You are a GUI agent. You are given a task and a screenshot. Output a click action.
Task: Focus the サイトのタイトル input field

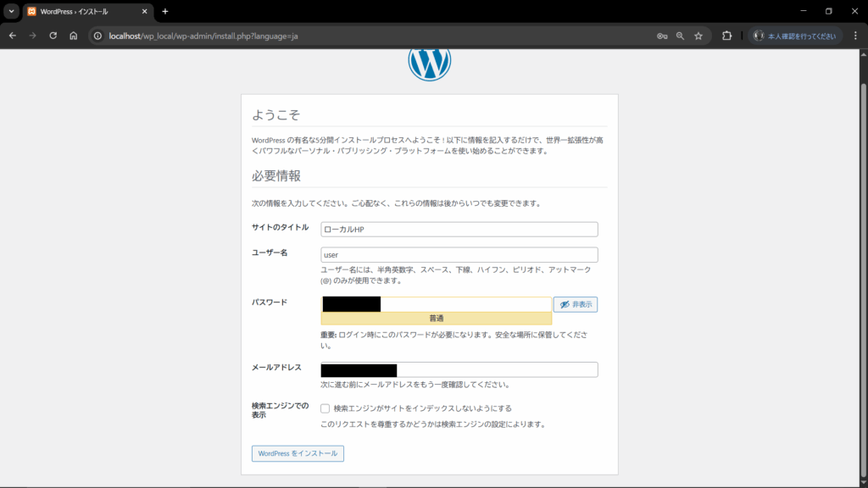(459, 229)
